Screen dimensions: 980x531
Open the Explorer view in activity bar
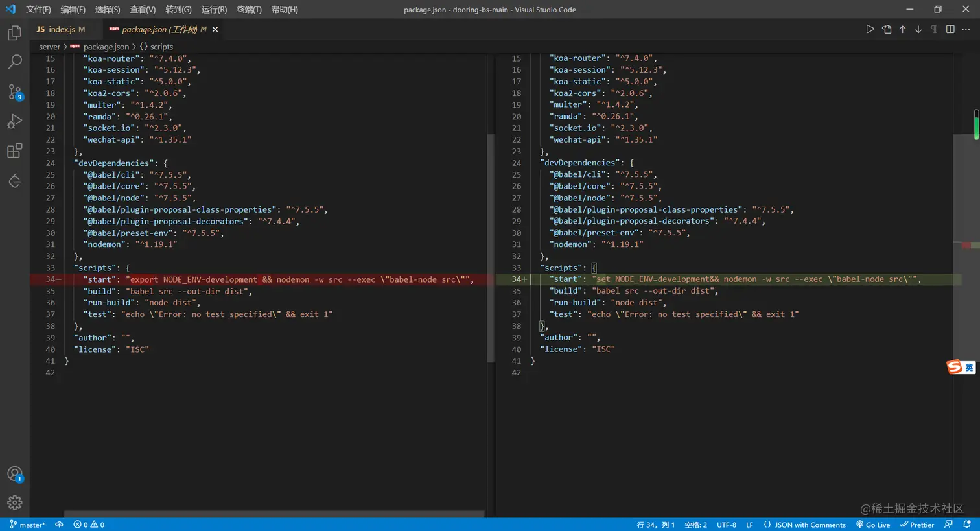coord(14,33)
